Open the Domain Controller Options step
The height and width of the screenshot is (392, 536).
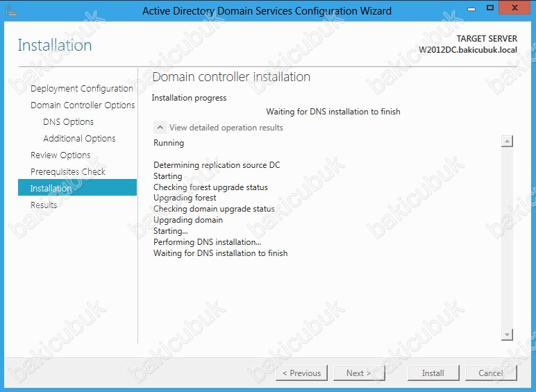[x=83, y=105]
